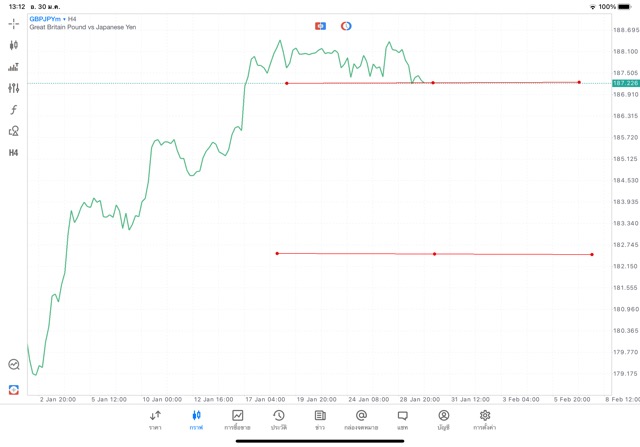The height and width of the screenshot is (447, 640).
Task: Open the indicators function (f) icon
Action: click(13, 109)
